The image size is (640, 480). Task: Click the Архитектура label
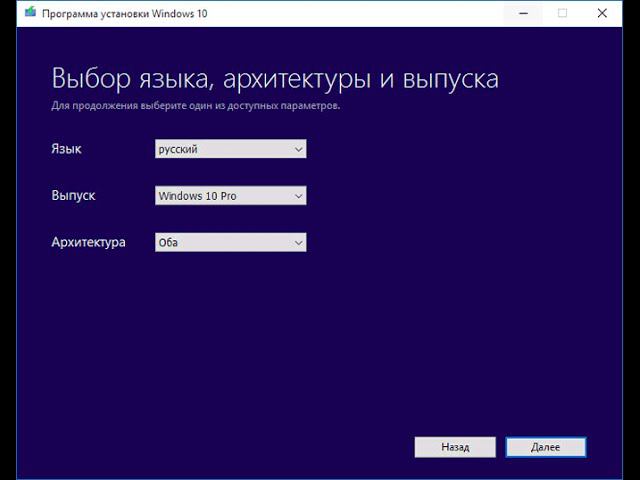coord(89,242)
